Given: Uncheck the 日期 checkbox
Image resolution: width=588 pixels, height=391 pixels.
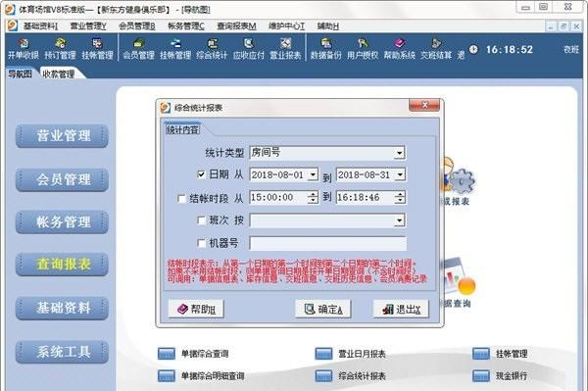Looking at the screenshot, I should [201, 174].
